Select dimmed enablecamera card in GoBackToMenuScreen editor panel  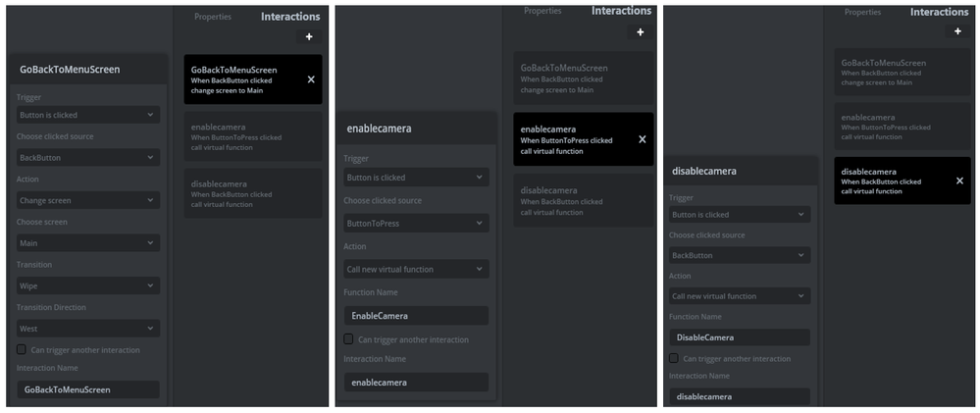coord(253,136)
